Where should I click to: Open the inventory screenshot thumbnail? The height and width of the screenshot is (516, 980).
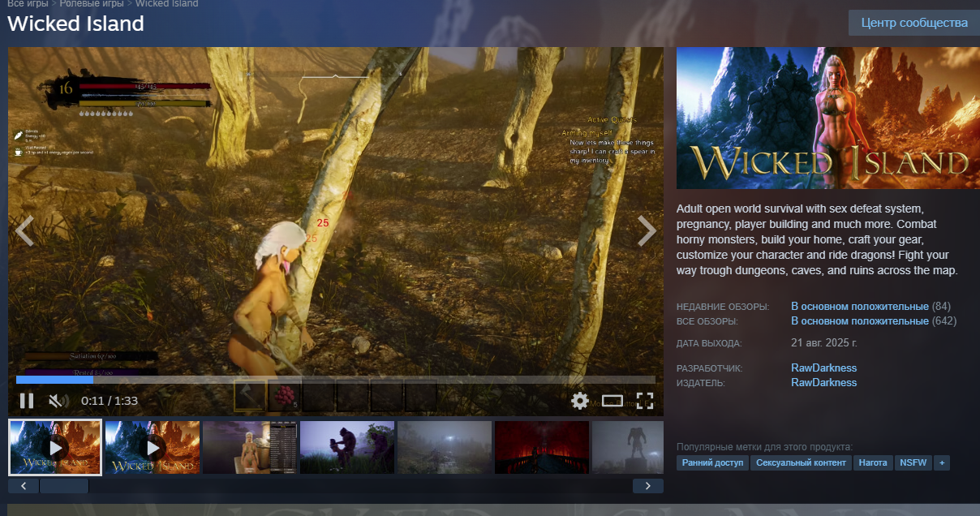point(250,447)
